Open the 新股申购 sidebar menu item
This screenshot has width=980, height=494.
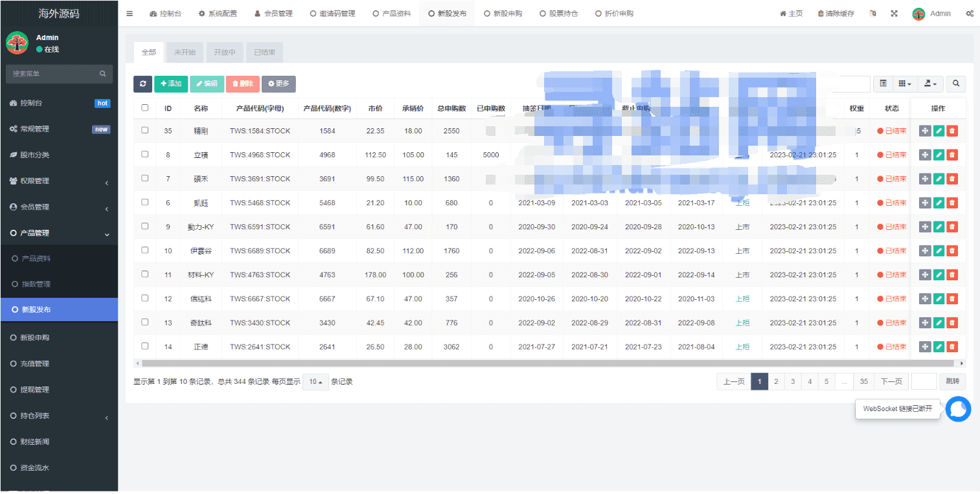tap(59, 337)
